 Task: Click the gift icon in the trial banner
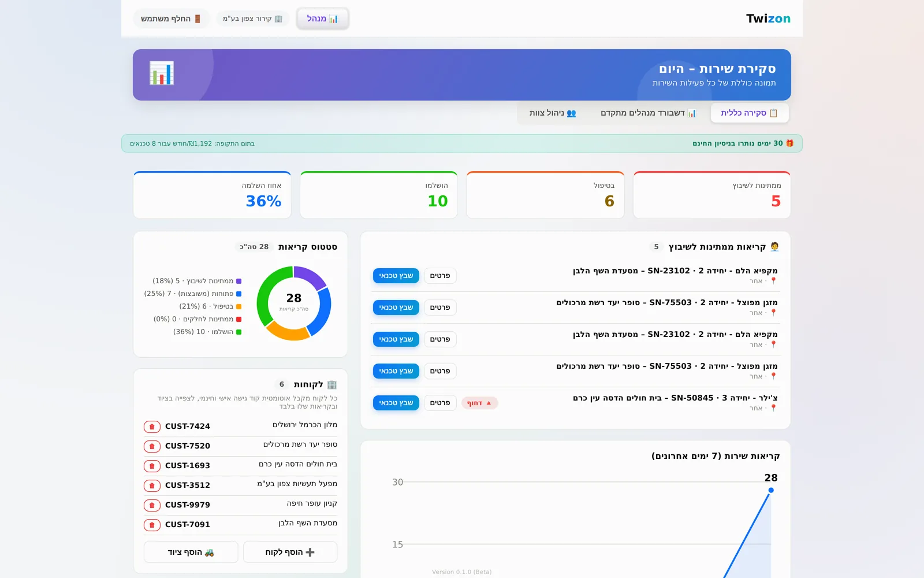point(789,143)
